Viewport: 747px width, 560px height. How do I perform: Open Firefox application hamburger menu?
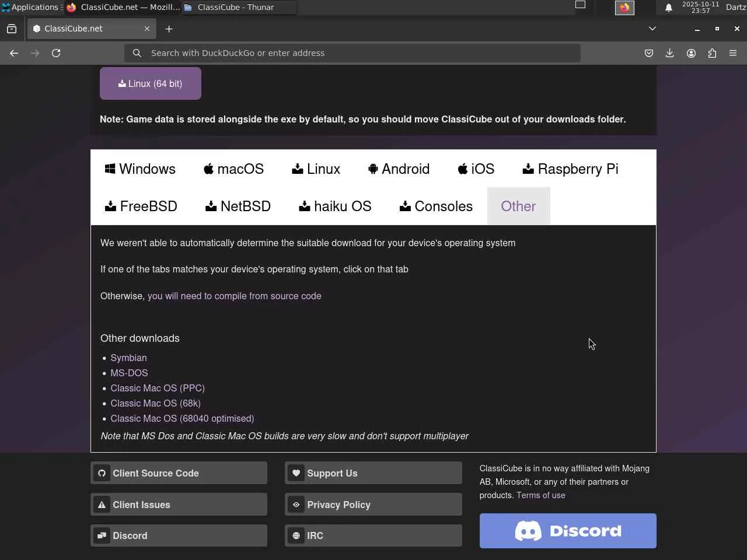click(733, 53)
